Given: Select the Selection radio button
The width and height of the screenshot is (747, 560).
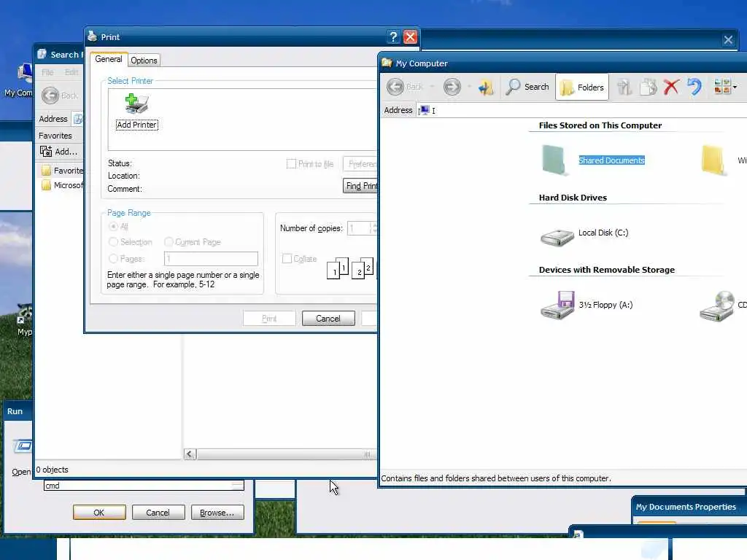Looking at the screenshot, I should pos(113,242).
